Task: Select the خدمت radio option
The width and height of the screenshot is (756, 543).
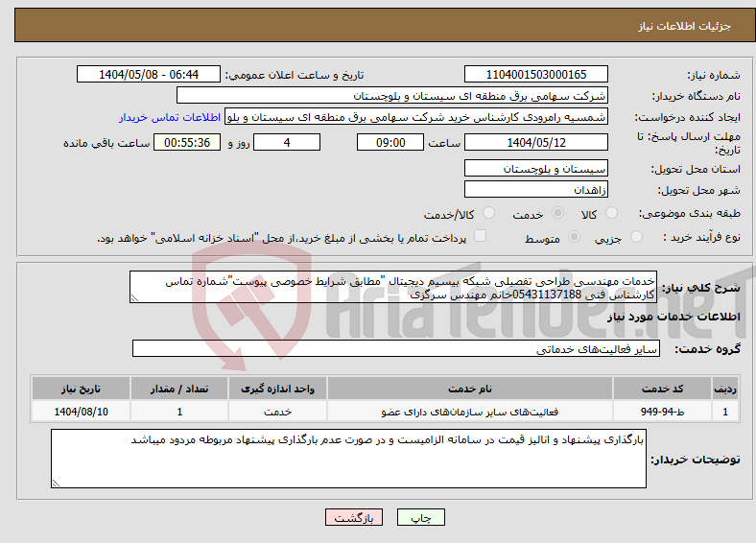Action: (557, 213)
